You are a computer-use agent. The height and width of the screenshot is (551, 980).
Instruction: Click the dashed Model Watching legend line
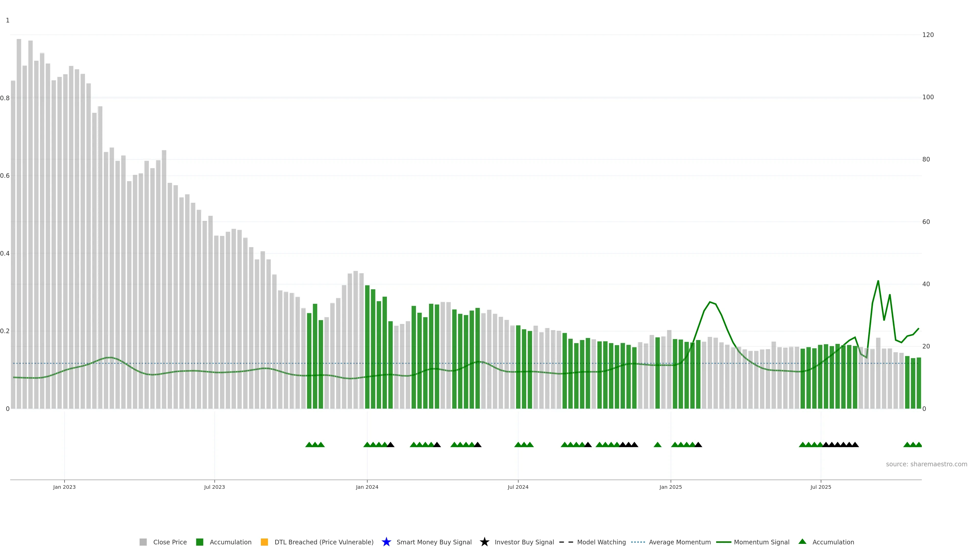click(566, 542)
